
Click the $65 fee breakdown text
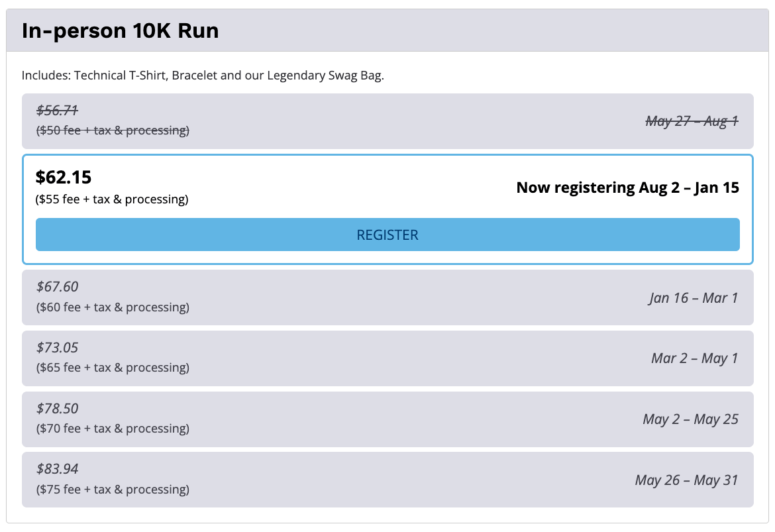click(x=112, y=368)
